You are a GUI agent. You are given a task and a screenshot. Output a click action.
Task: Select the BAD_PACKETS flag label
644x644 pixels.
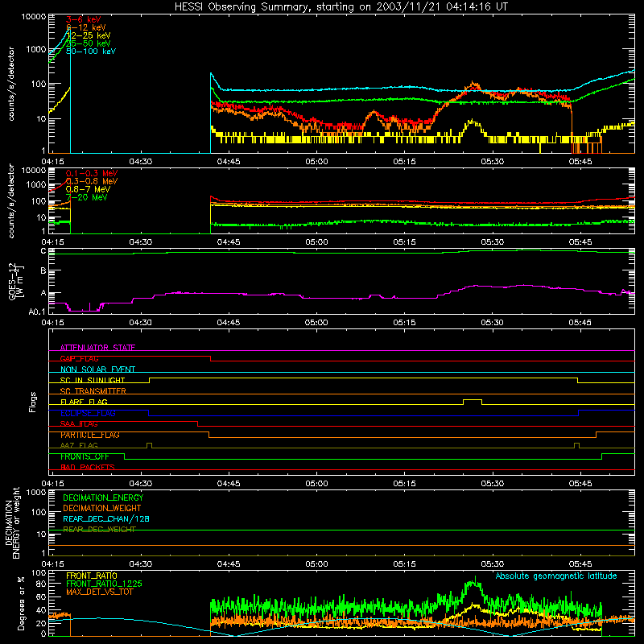pos(88,467)
